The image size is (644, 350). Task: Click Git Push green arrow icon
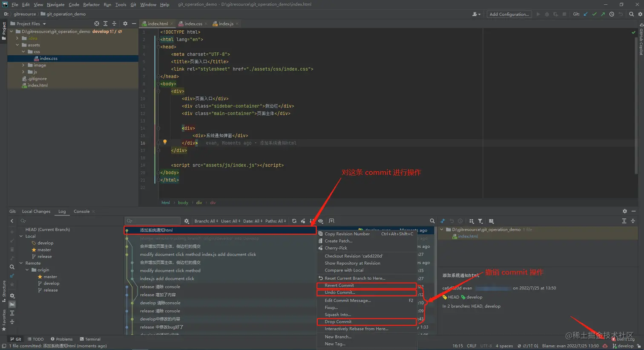pos(603,14)
